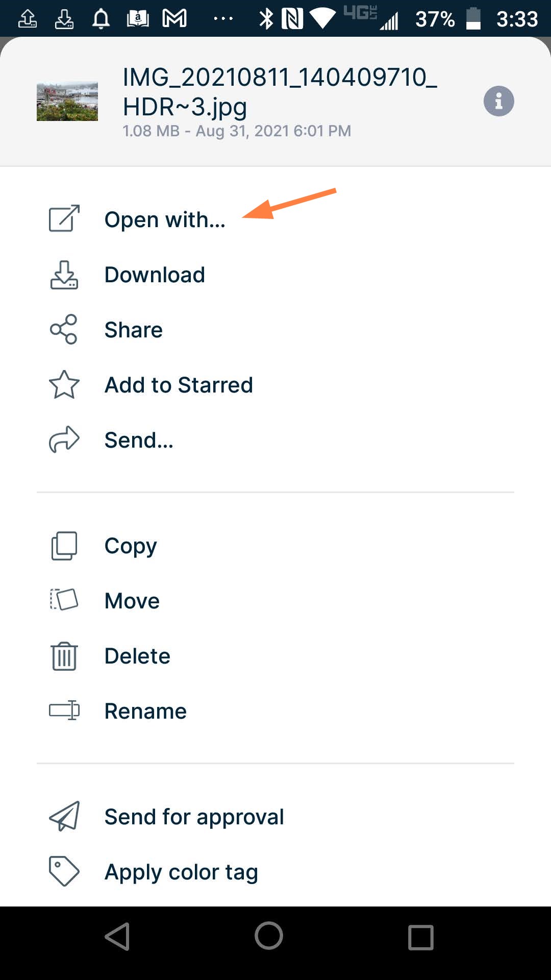Choose Rename from the menu

coord(145,710)
